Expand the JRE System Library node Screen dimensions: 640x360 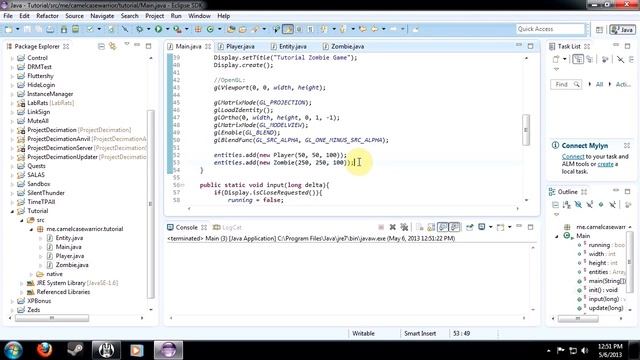point(22,283)
